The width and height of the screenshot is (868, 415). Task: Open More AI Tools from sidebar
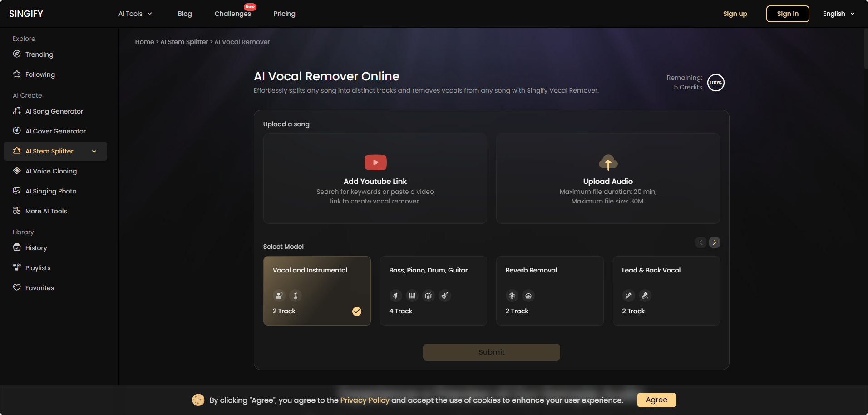[x=55, y=211]
